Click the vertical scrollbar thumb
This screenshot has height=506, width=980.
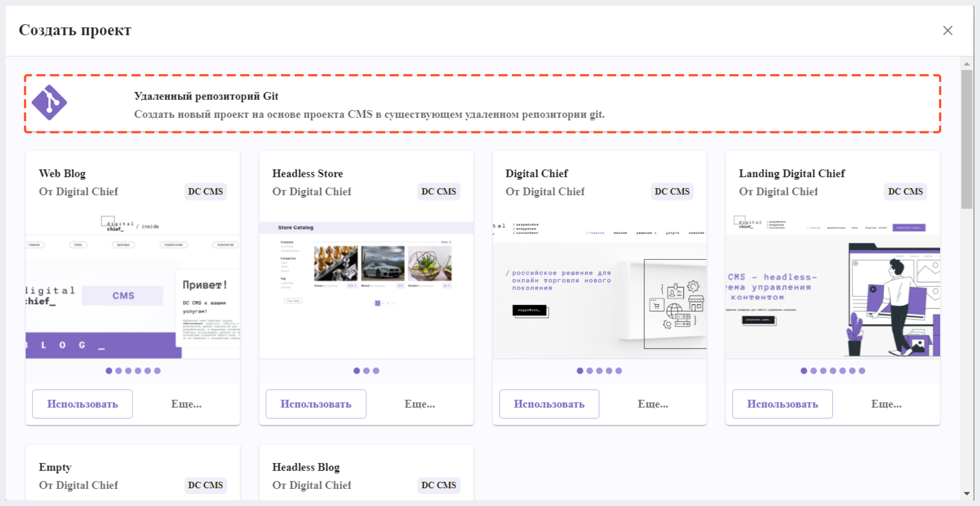pos(967,139)
